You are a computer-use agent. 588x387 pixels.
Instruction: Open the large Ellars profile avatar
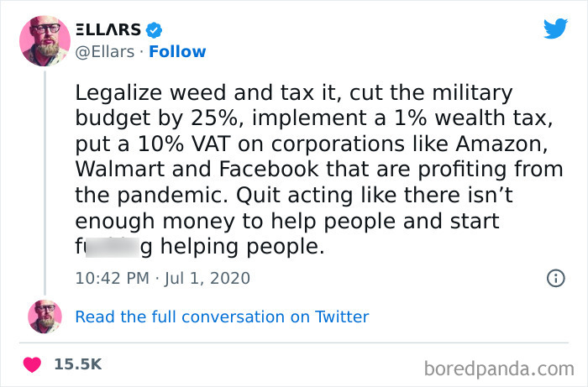[x=45, y=41]
